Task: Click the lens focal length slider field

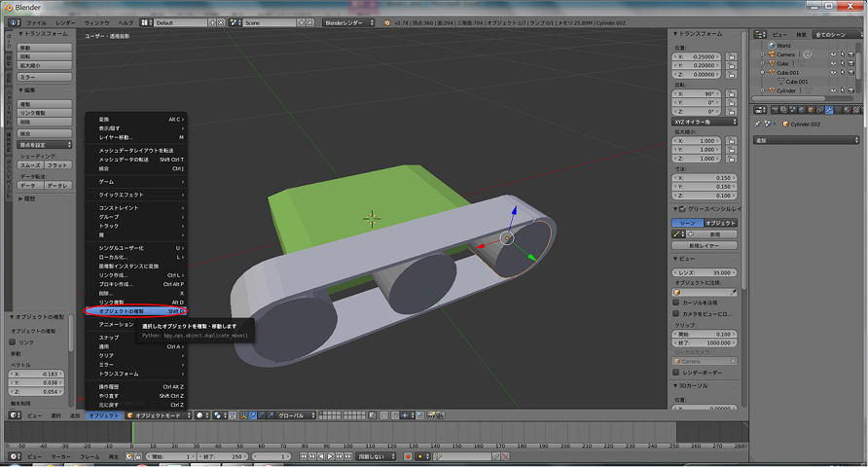Action: 705,273
